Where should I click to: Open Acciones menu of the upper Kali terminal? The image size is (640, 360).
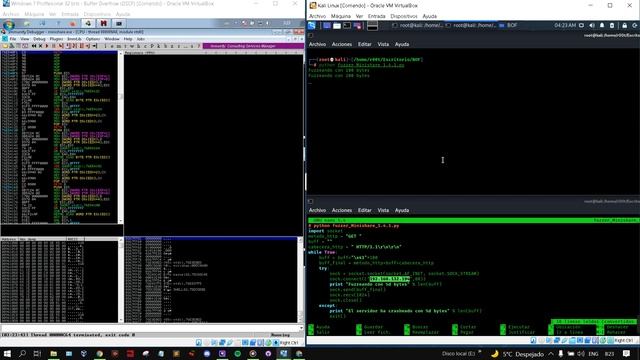[342, 44]
